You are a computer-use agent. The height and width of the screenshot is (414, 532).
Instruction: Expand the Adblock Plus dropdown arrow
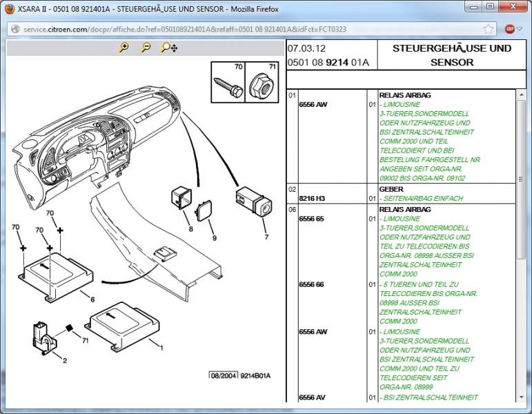[520, 29]
